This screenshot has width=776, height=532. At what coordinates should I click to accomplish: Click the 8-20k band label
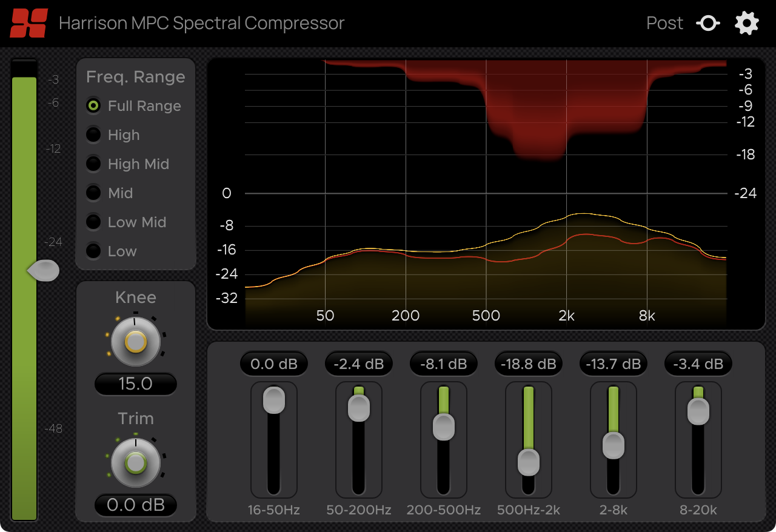(x=698, y=510)
